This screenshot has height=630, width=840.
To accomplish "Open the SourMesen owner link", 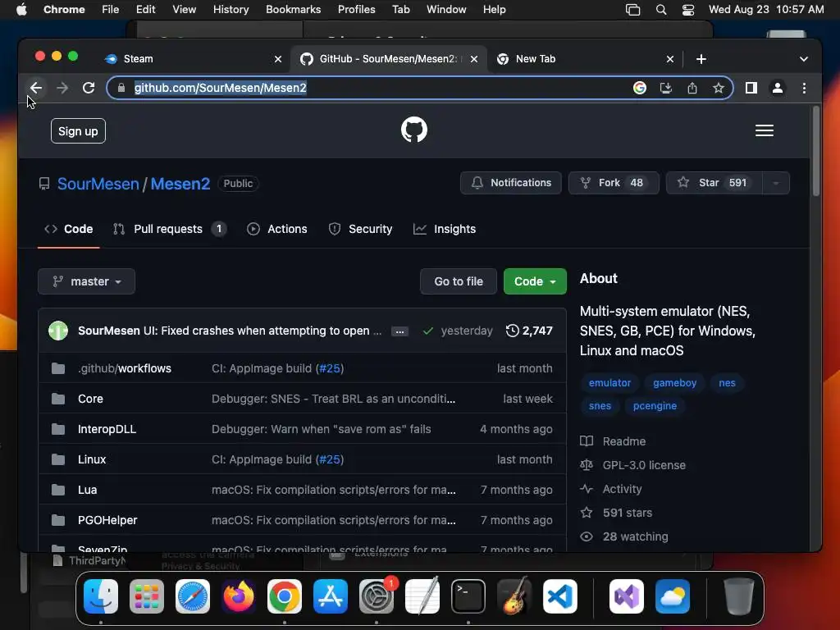I will (98, 184).
